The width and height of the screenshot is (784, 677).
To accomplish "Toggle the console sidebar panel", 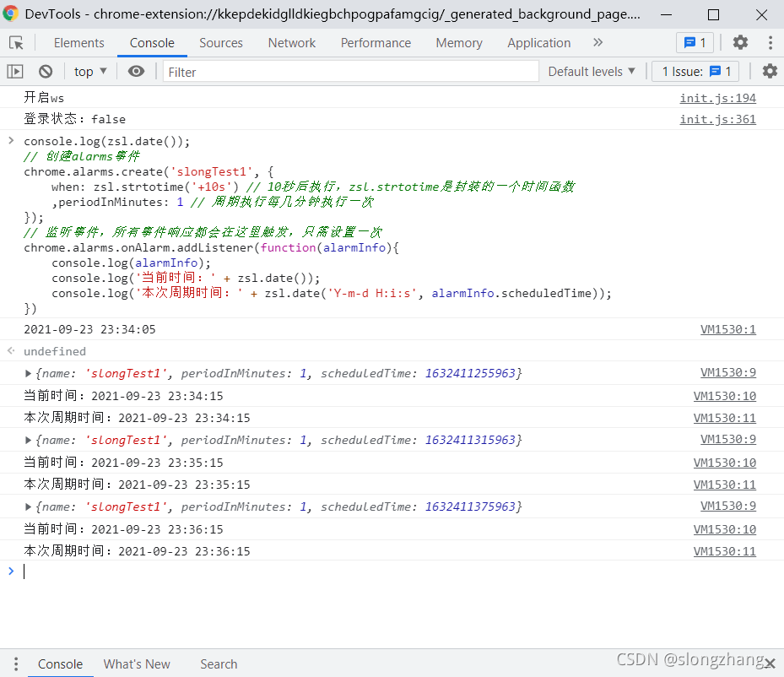I will (15, 72).
